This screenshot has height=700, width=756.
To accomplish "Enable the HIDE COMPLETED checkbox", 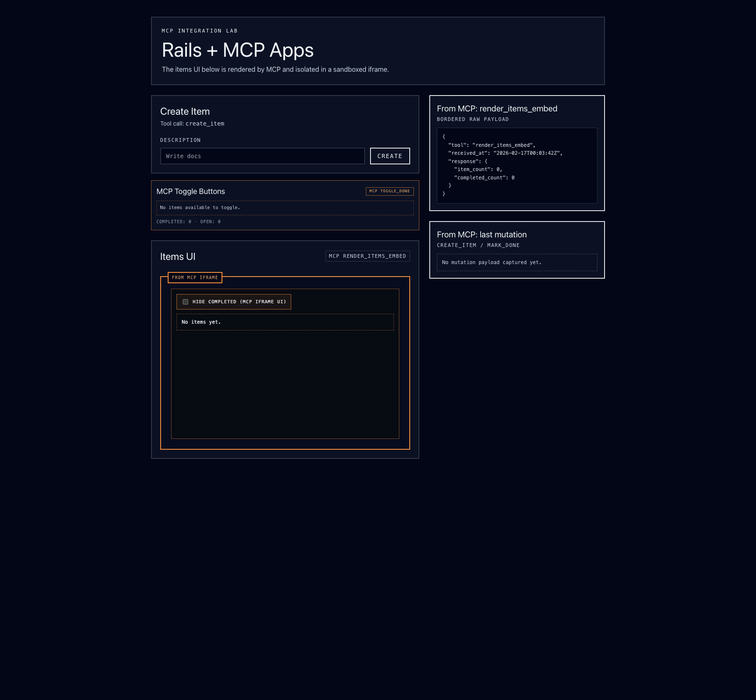I will 186,301.
